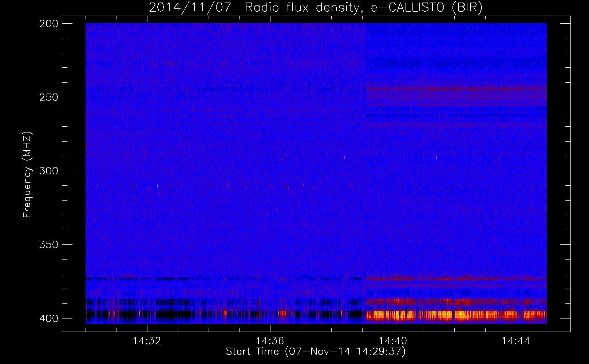Screen dimensions: 589x364
Task: Click the 300 frequency tick label
Action: (48, 171)
